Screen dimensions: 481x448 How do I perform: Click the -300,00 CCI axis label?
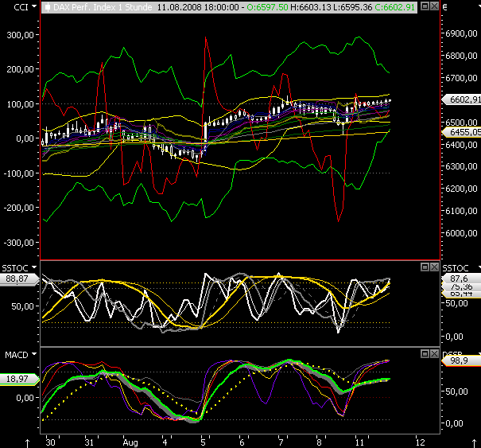18,243
